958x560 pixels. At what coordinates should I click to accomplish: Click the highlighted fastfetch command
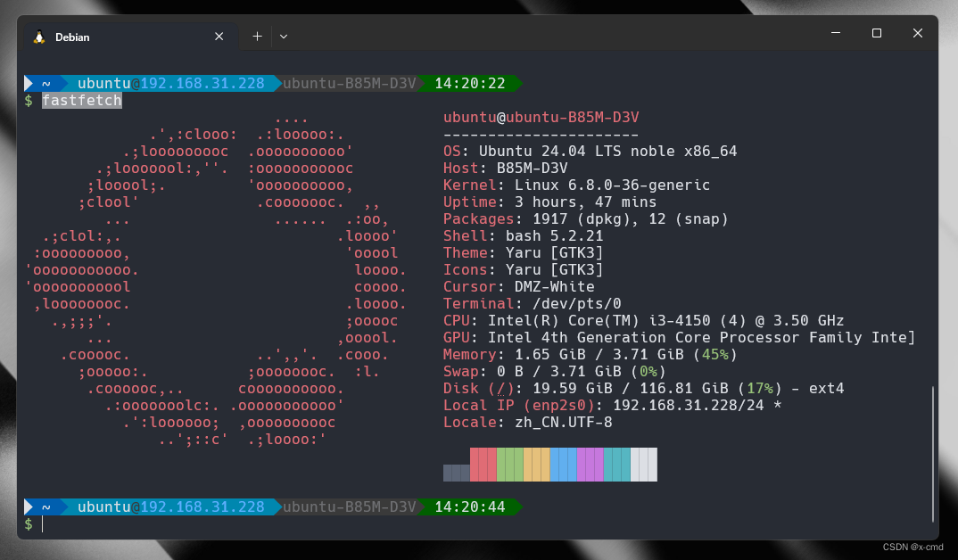(82, 100)
